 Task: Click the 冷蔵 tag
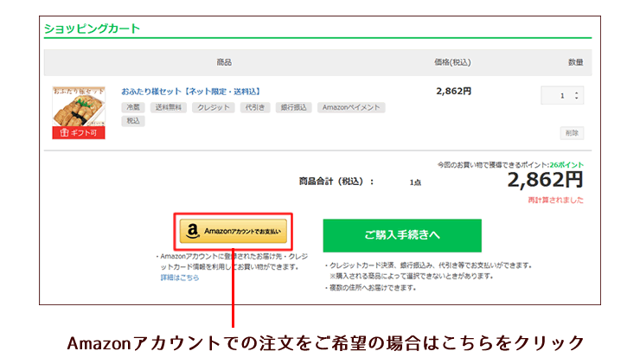133,108
